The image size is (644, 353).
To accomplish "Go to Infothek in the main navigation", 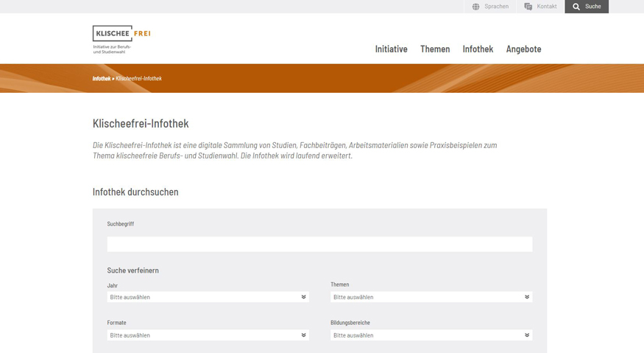I will click(478, 49).
